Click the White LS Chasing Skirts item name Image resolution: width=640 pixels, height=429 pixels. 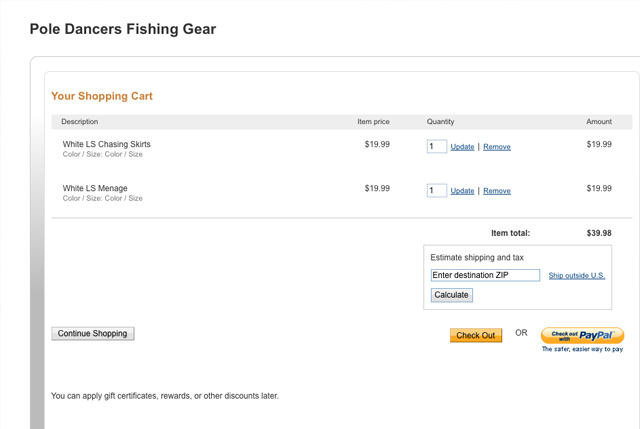coord(107,144)
